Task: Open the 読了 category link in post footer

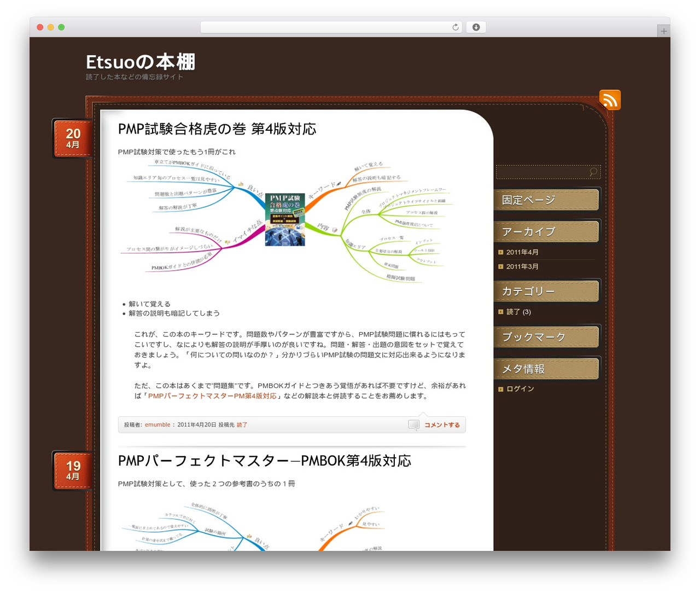Action: (x=242, y=425)
